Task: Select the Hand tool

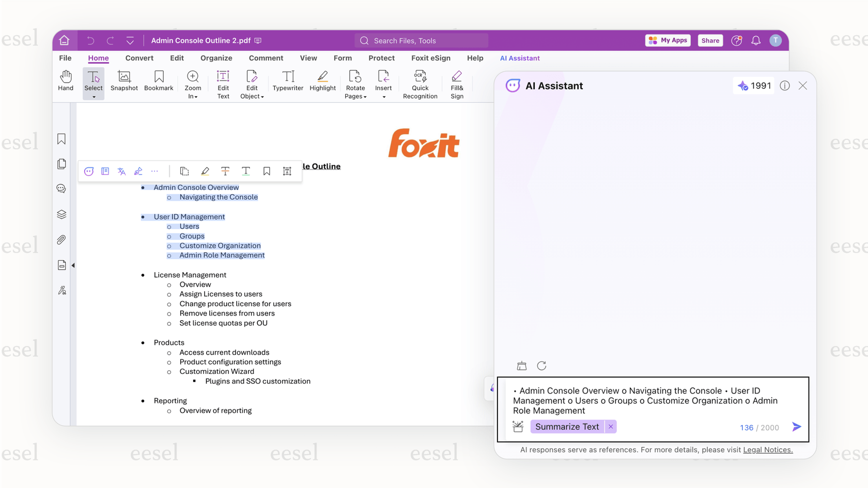Action: [66, 83]
